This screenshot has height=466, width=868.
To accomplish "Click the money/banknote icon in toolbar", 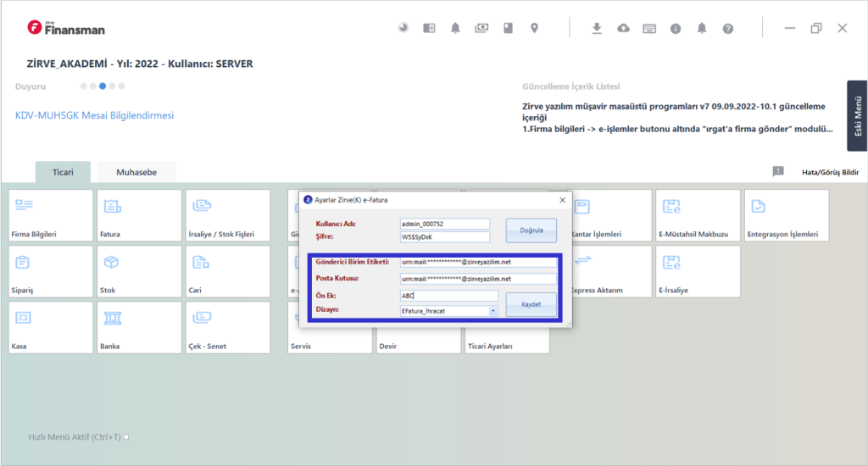I will (481, 28).
